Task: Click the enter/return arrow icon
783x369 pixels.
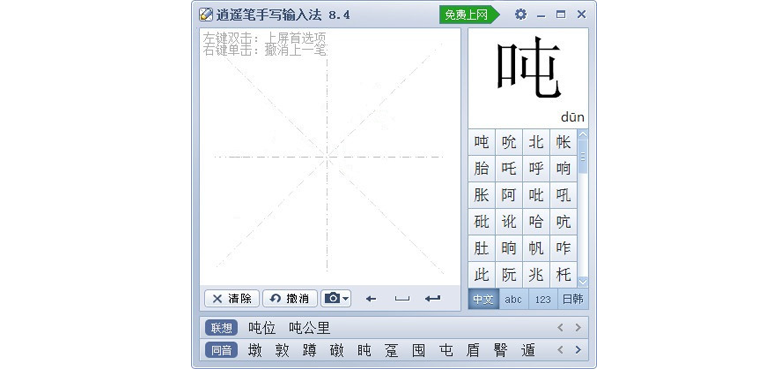Action: (x=432, y=299)
